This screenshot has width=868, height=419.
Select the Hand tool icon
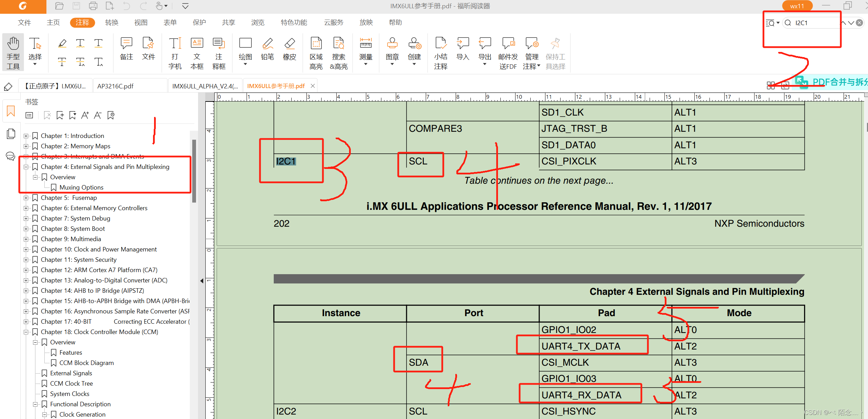tap(13, 44)
